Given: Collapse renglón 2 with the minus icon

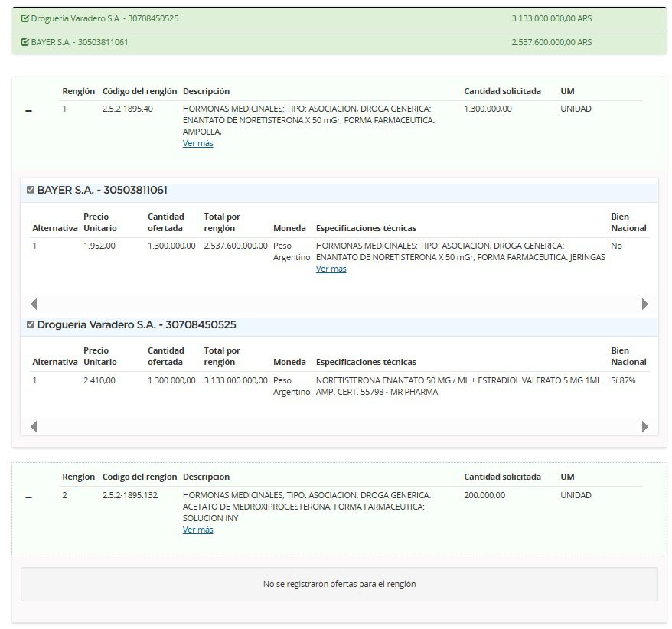Looking at the screenshot, I should [29, 497].
